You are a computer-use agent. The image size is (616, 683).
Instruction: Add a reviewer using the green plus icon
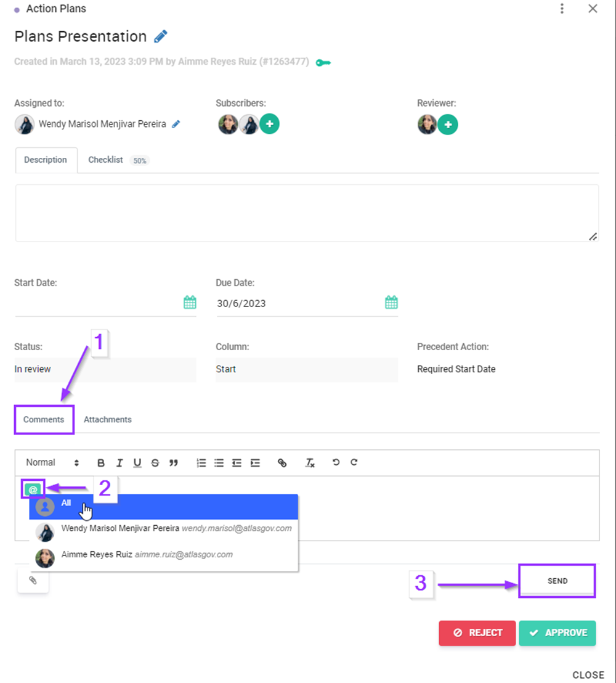pyautogui.click(x=447, y=124)
